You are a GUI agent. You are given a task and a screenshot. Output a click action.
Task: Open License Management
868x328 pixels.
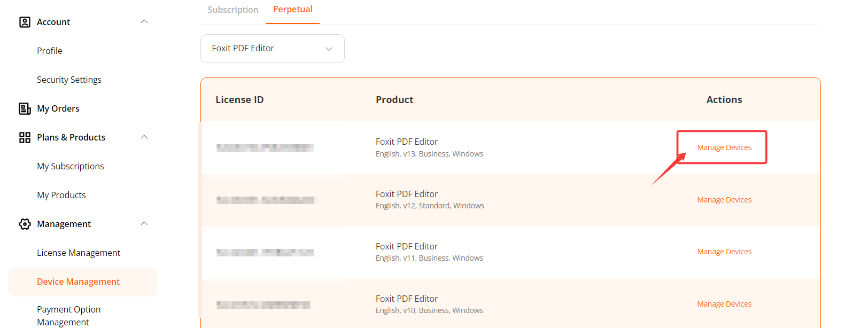(79, 253)
